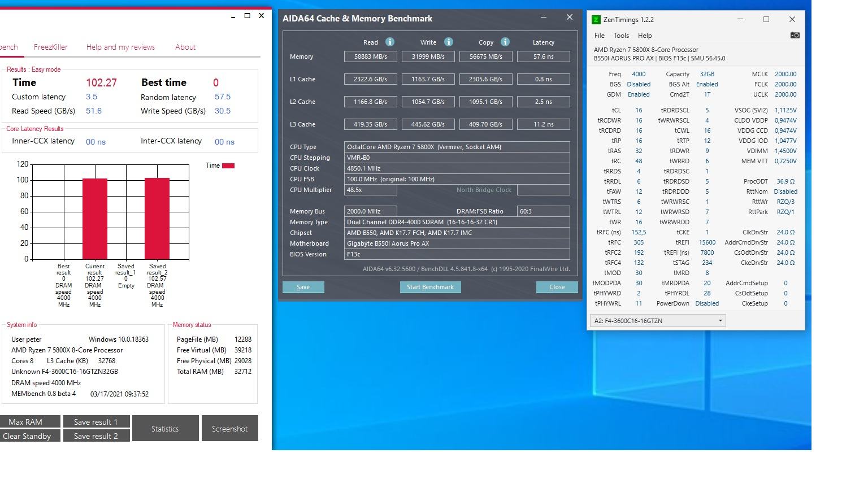Click the Memory Latency 57.6 ns field
The height and width of the screenshot is (488, 868).
[544, 56]
